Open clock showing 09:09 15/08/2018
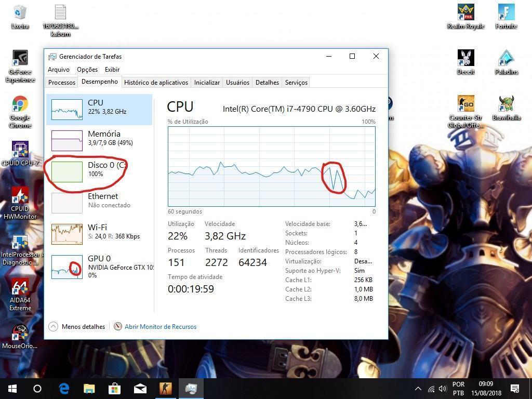 tap(486, 389)
